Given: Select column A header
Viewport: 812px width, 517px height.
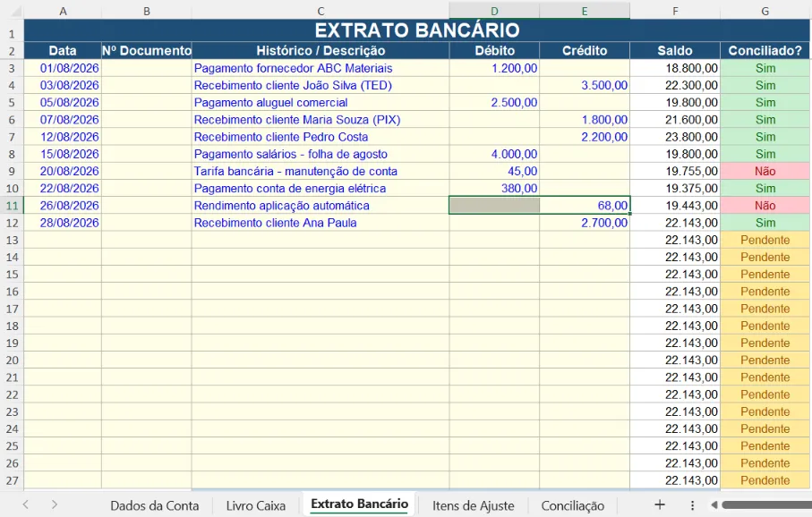Looking at the screenshot, I should coord(63,11).
